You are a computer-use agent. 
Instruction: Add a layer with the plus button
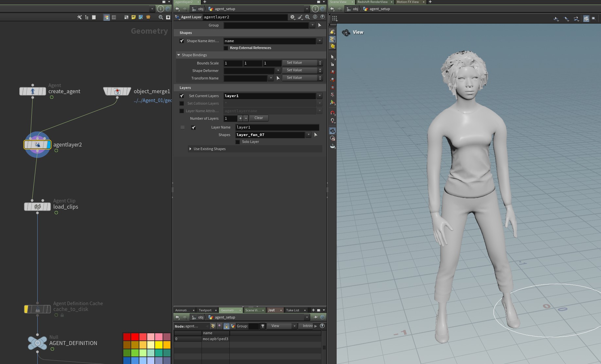[x=240, y=118]
